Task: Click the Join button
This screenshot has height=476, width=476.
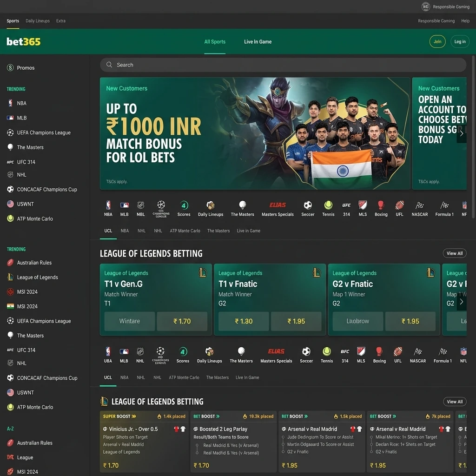Action: click(437, 41)
